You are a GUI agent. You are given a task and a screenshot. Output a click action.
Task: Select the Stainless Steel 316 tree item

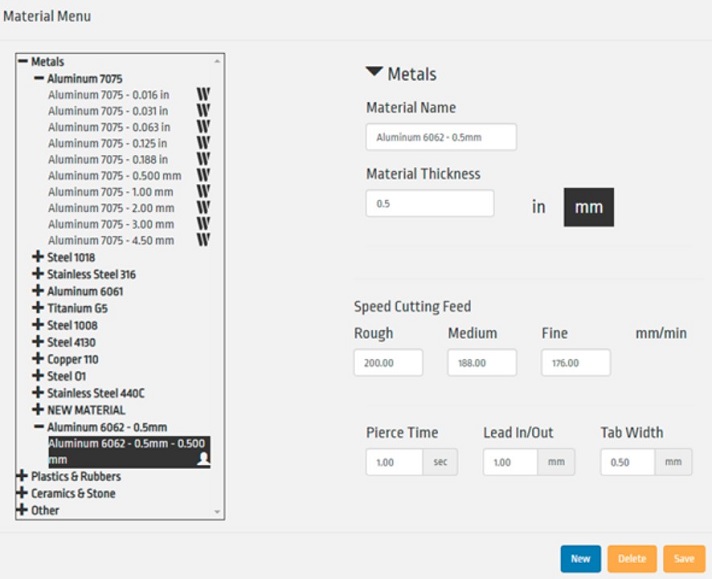91,274
